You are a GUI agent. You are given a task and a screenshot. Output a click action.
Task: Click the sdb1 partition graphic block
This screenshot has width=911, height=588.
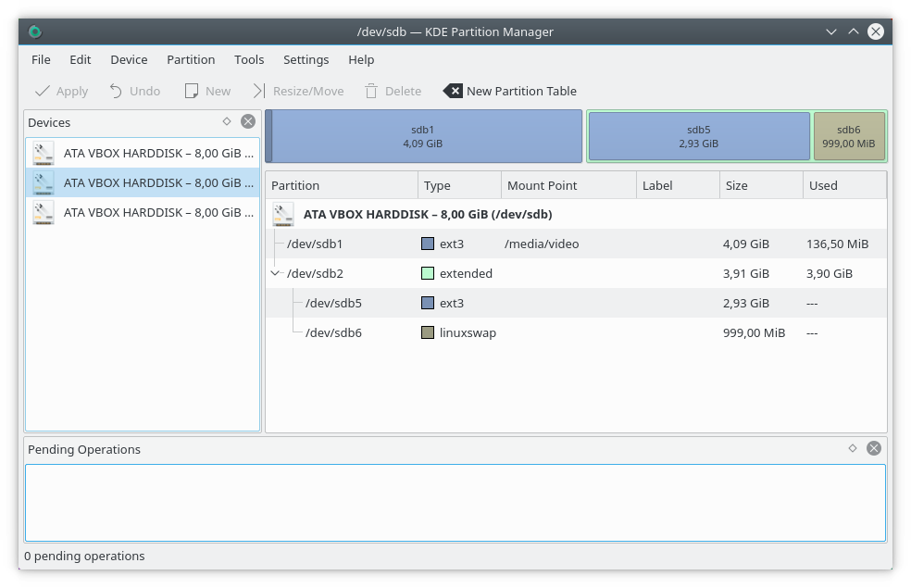423,136
